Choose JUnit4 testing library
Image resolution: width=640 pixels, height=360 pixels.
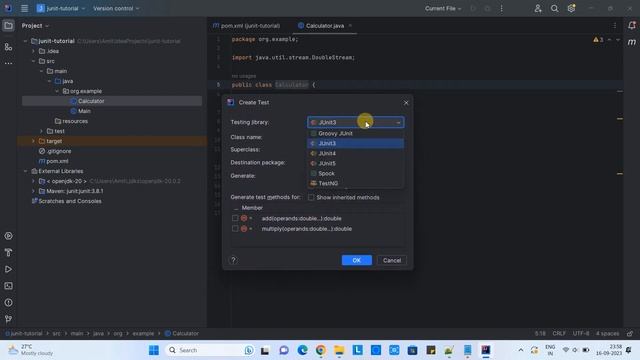[x=356, y=153]
